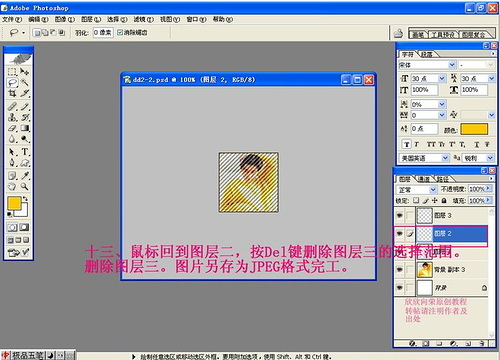Select the Brush tool
Screen dimensions: 500x360
click(25, 107)
